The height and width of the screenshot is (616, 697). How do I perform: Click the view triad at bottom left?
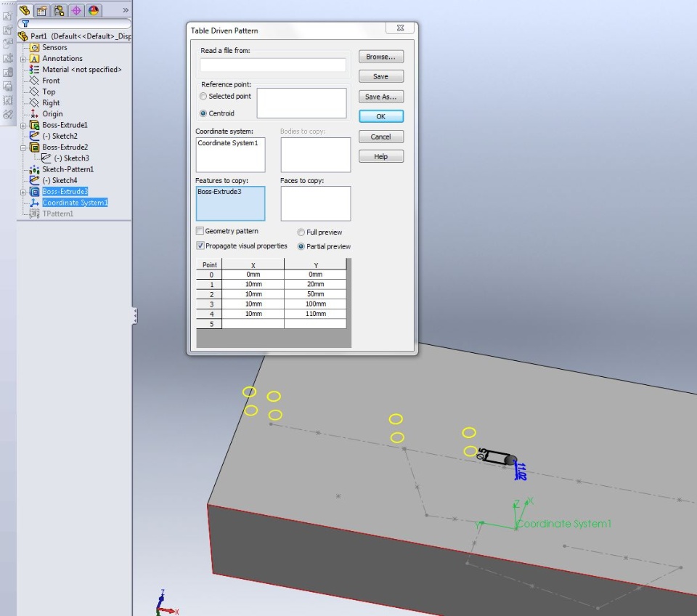coord(167,603)
